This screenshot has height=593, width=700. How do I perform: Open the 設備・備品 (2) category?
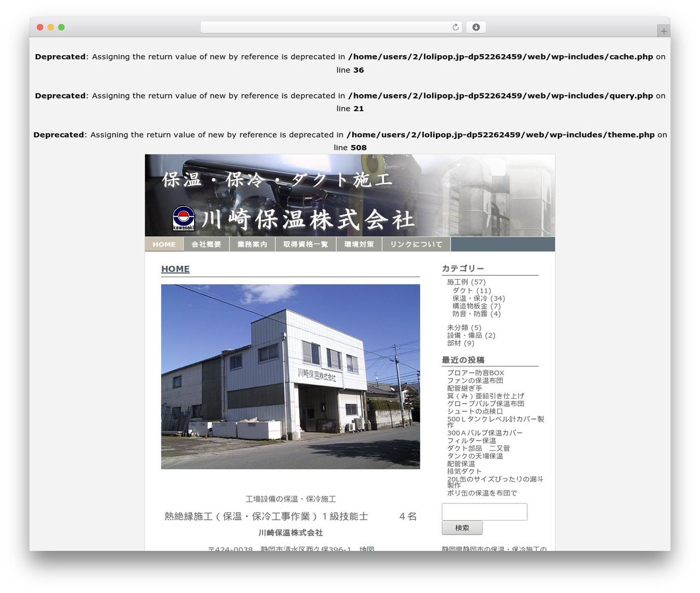point(471,335)
